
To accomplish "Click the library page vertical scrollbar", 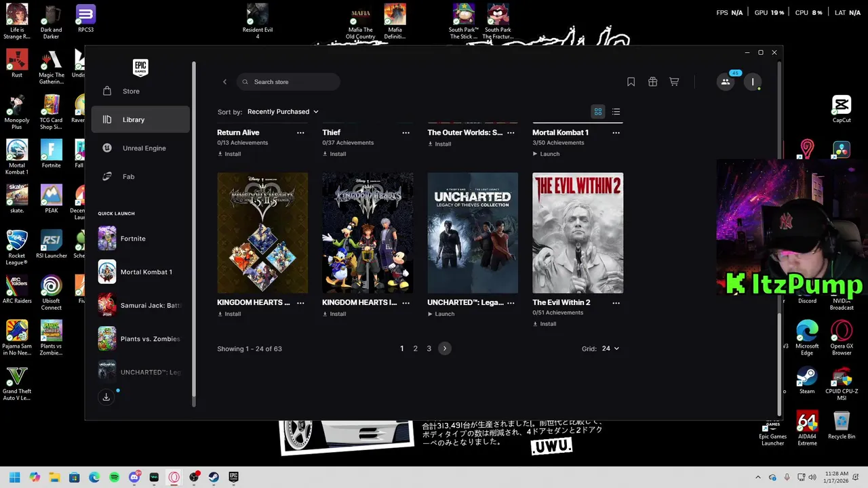I will (x=778, y=364).
